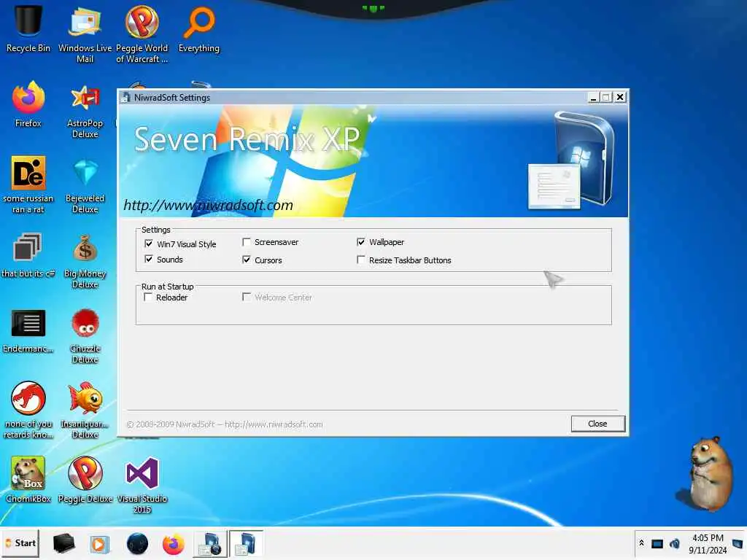This screenshot has height=560, width=747.
Task: Select Insaniquarium Deluxe fish icon
Action: [85, 411]
